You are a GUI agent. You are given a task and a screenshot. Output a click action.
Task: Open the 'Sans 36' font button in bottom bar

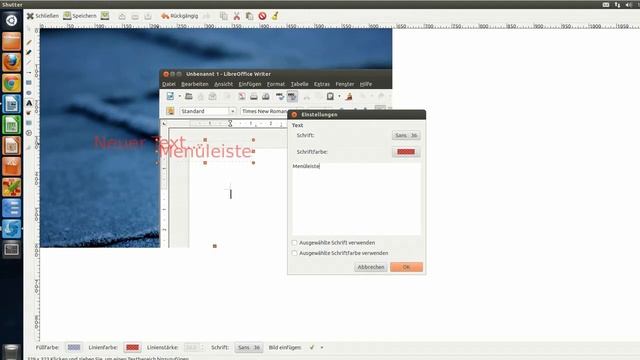tap(249, 347)
